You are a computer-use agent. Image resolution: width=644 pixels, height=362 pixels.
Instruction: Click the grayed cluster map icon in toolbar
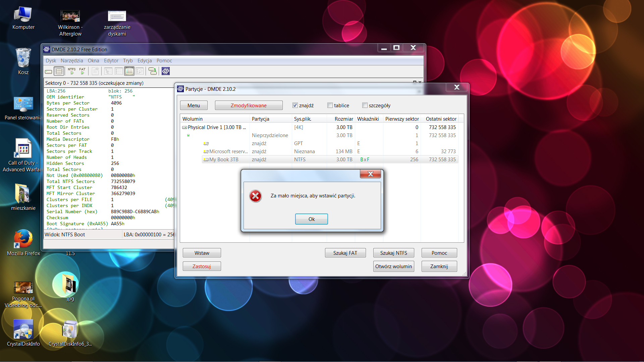click(x=95, y=71)
